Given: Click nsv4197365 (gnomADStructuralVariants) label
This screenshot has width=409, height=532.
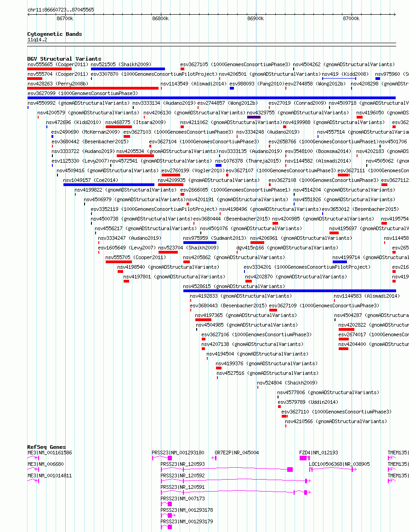Looking at the screenshot, I should click(246, 316).
